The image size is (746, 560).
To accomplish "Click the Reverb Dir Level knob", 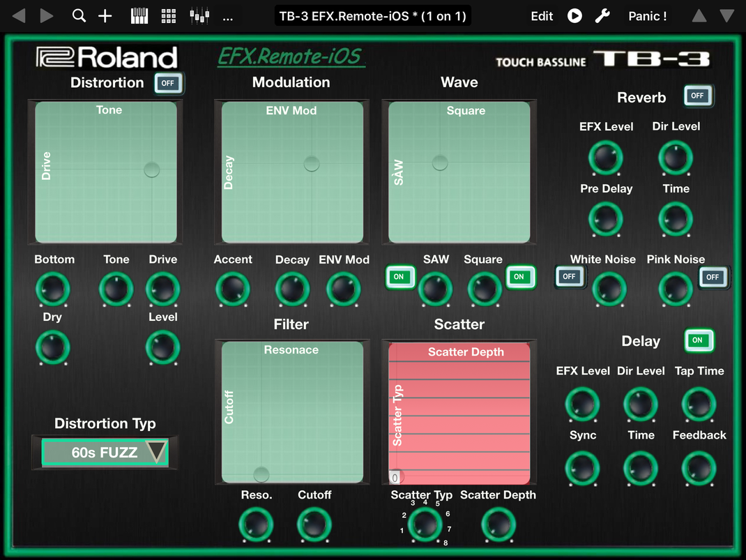I will pyautogui.click(x=676, y=158).
